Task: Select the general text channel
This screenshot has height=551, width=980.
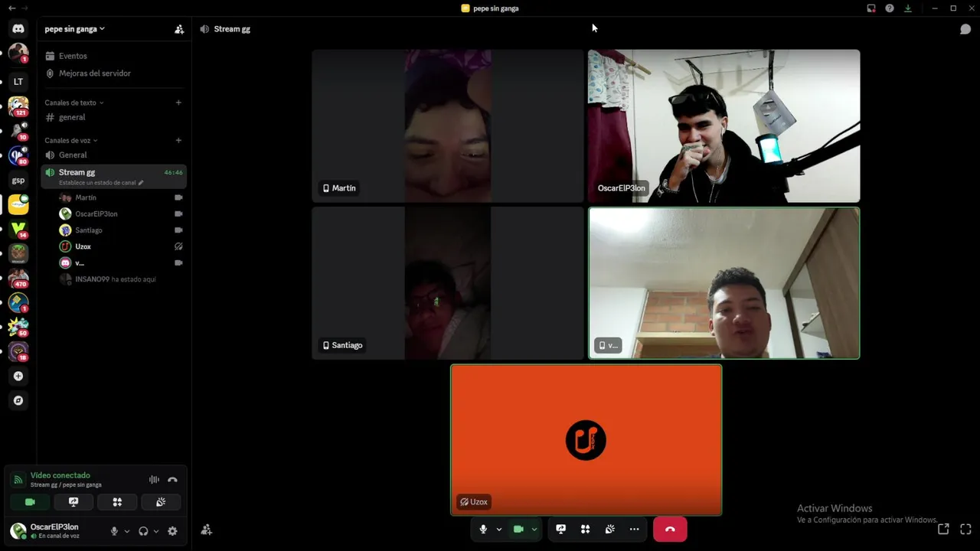Action: point(113,117)
